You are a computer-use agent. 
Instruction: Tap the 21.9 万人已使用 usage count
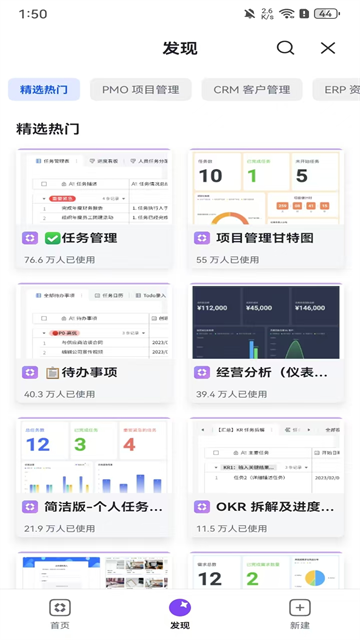pos(60,528)
